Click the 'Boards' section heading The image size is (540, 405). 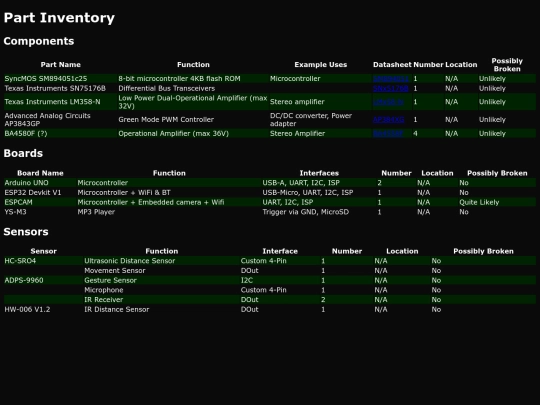(x=23, y=153)
